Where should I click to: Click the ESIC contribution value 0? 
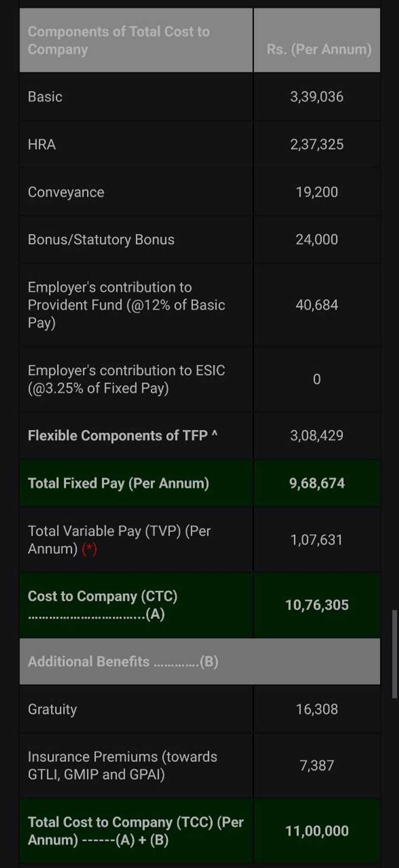coord(317,379)
